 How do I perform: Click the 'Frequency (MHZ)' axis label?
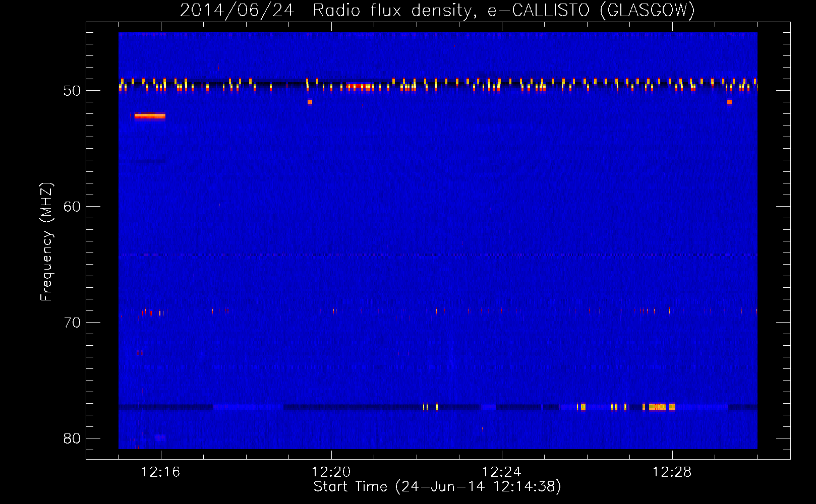pyautogui.click(x=46, y=242)
